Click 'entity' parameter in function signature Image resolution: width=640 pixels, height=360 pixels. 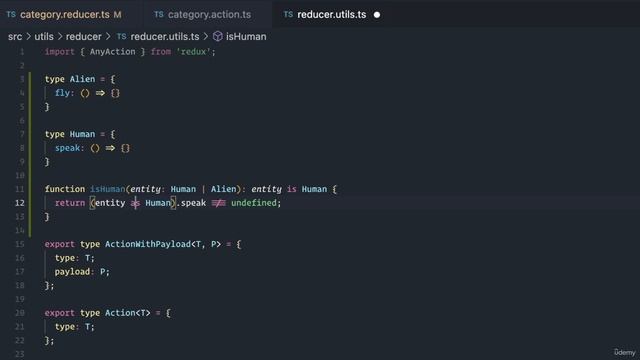(x=145, y=189)
